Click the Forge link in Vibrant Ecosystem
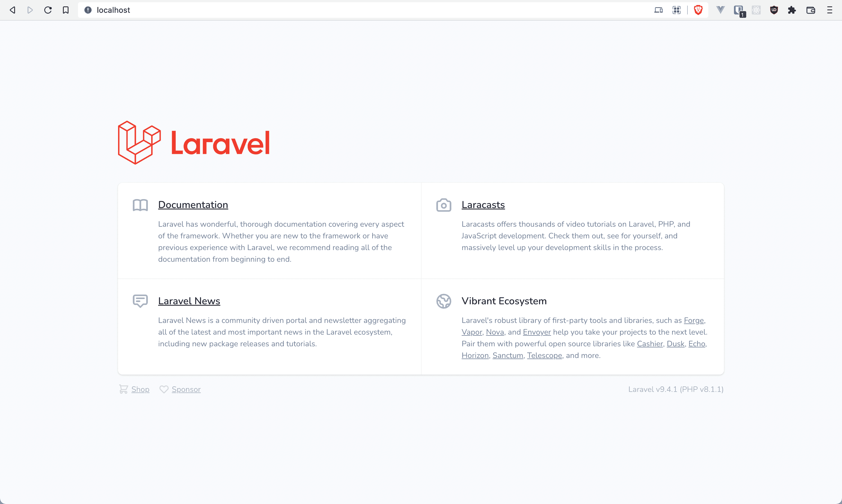 point(694,320)
